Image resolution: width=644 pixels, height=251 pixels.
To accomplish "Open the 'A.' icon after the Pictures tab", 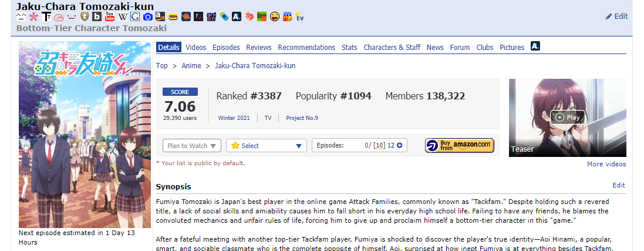I will click(x=535, y=46).
